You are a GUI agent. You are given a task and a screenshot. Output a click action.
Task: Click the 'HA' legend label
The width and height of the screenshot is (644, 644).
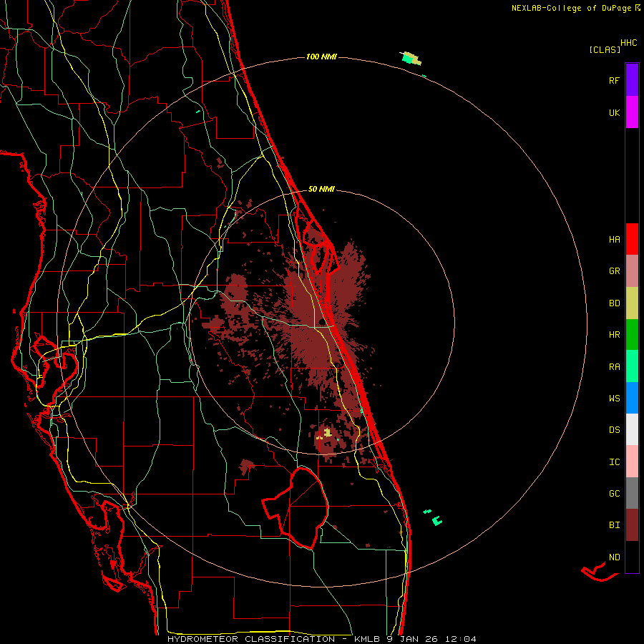[614, 240]
